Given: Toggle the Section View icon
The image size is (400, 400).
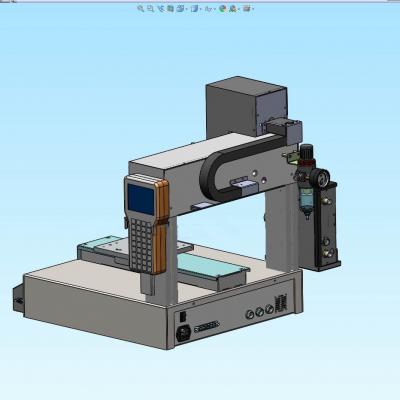Looking at the screenshot, I should point(171,9).
